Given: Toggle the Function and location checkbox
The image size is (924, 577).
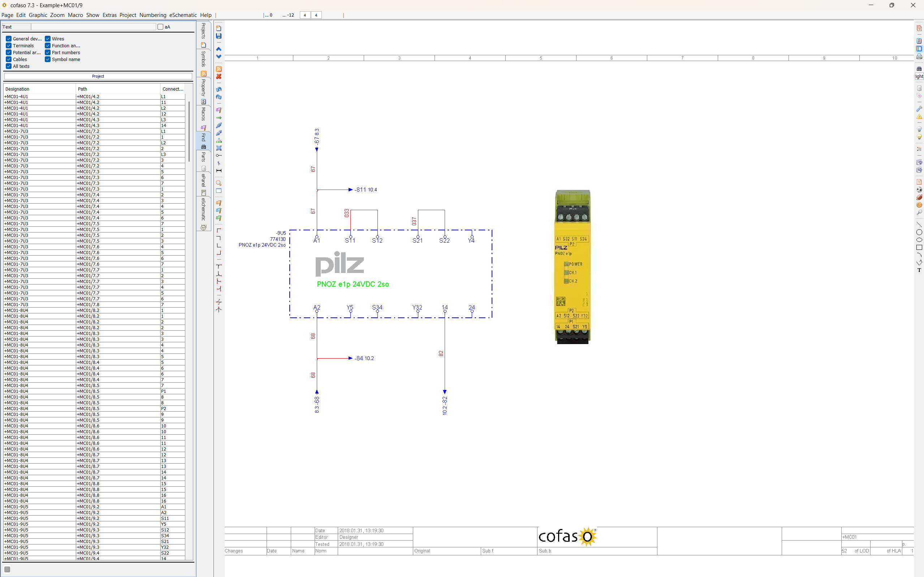Looking at the screenshot, I should [x=48, y=45].
